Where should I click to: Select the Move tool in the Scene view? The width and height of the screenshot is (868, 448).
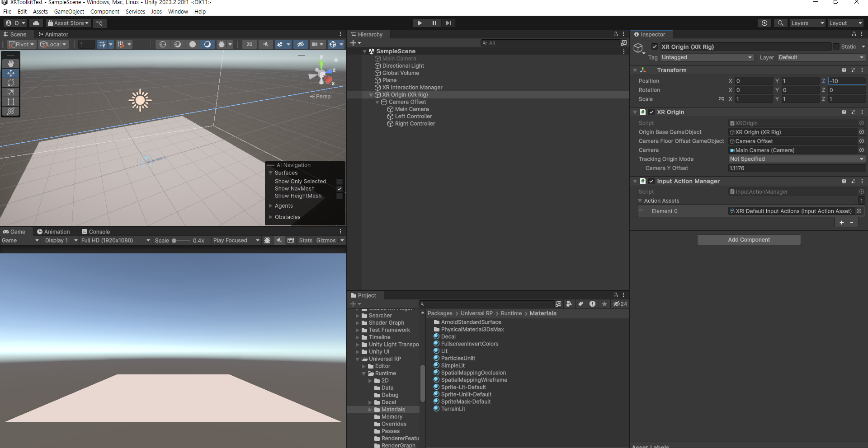pos(11,73)
